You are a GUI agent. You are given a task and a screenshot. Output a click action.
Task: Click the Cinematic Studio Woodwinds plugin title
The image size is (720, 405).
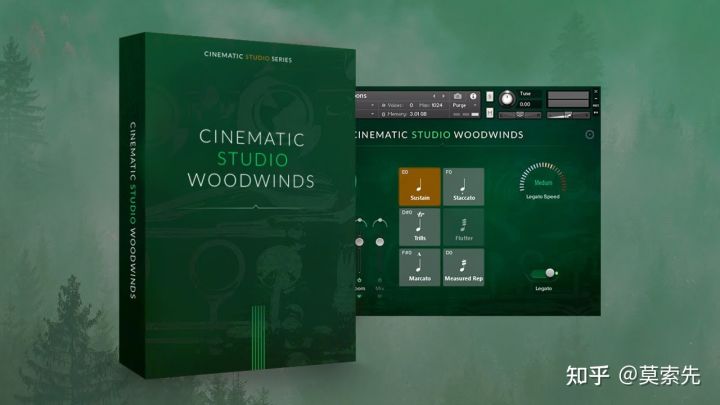click(x=439, y=135)
